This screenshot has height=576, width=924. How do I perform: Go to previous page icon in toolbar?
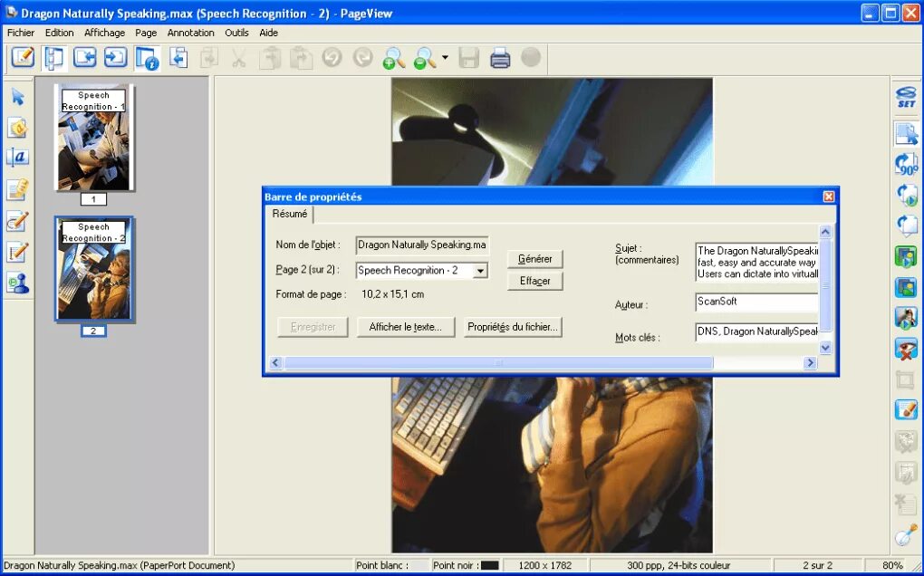84,58
